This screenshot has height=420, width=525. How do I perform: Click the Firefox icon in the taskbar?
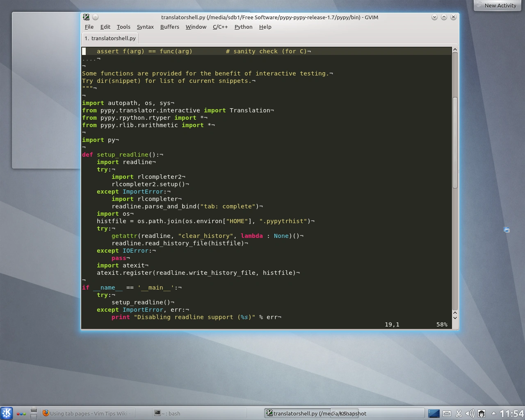46,413
